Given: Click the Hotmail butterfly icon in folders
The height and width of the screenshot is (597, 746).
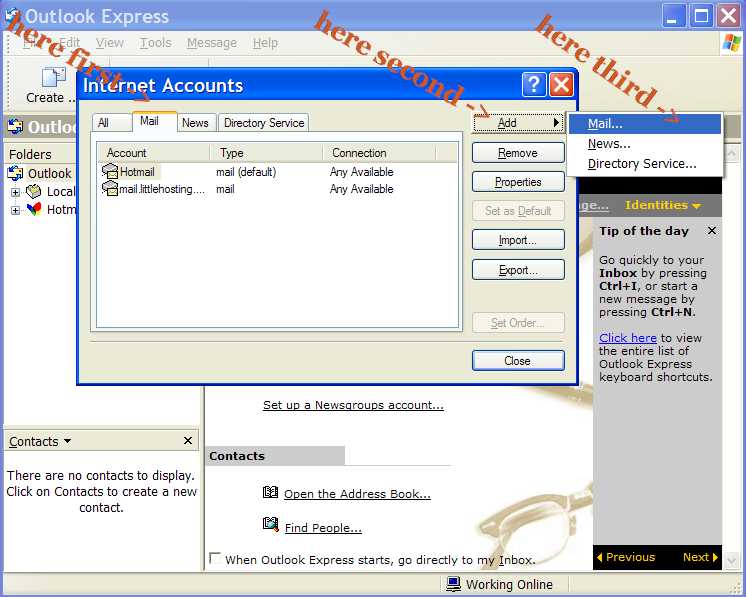Looking at the screenshot, I should (34, 209).
